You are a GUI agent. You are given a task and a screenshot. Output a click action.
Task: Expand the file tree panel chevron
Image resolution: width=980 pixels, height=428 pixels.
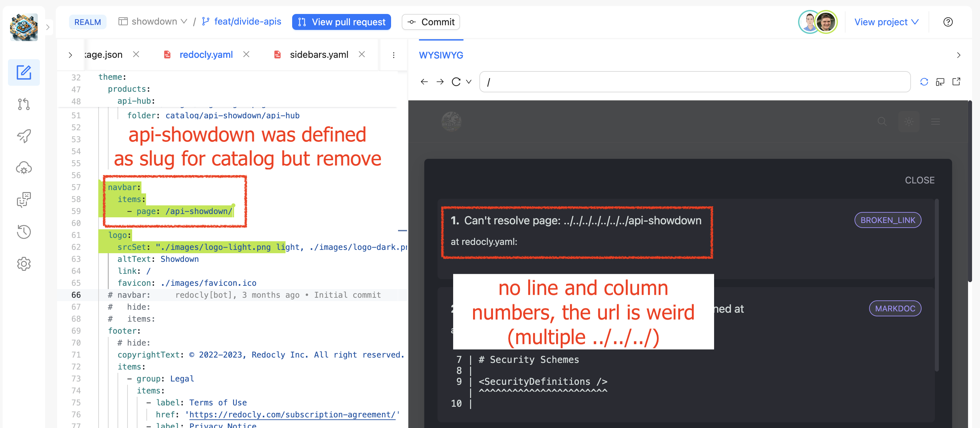pos(70,55)
